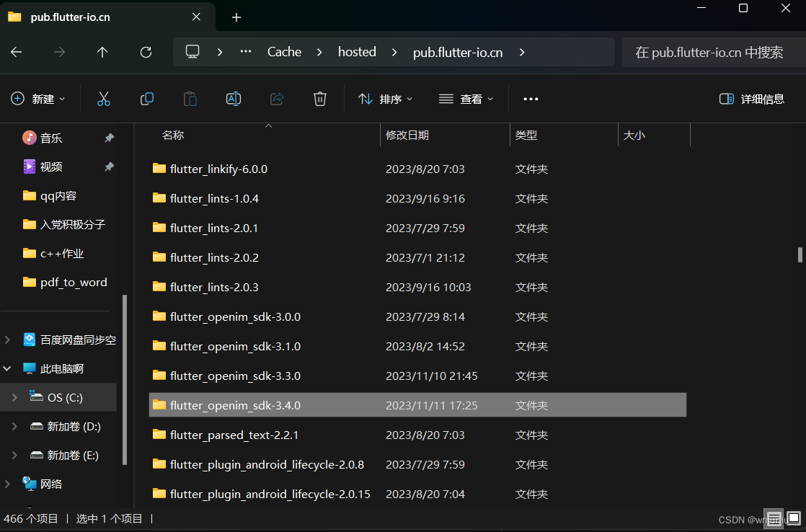Click the Delete trash icon
This screenshot has width=806, height=532.
(320, 99)
